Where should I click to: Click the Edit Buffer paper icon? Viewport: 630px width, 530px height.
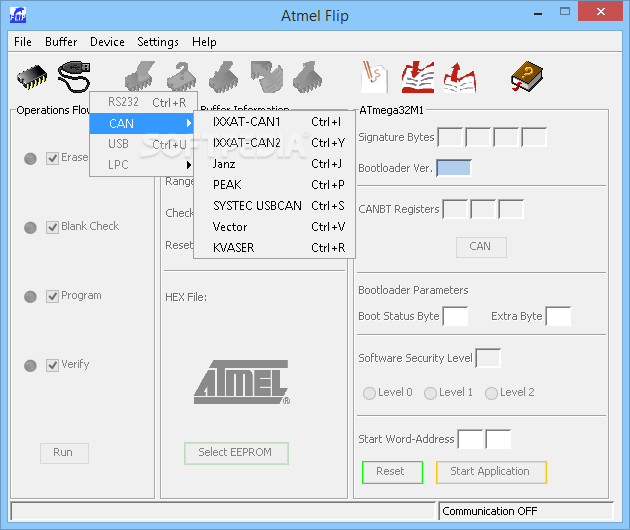coord(374,76)
